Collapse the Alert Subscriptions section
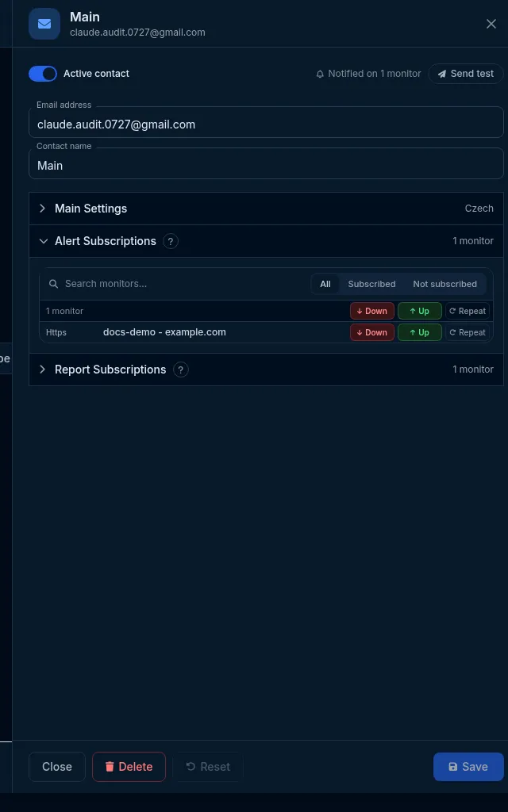This screenshot has height=812, width=508. click(266, 241)
